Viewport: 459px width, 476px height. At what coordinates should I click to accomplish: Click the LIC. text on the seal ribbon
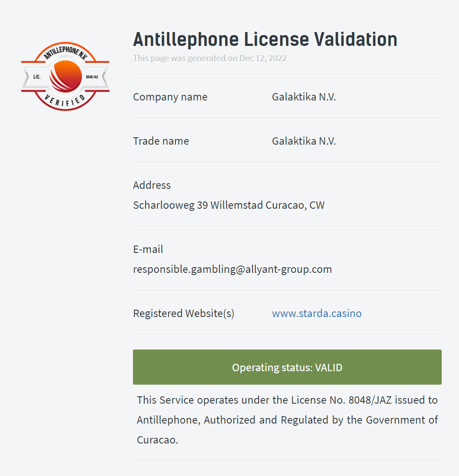[x=37, y=77]
